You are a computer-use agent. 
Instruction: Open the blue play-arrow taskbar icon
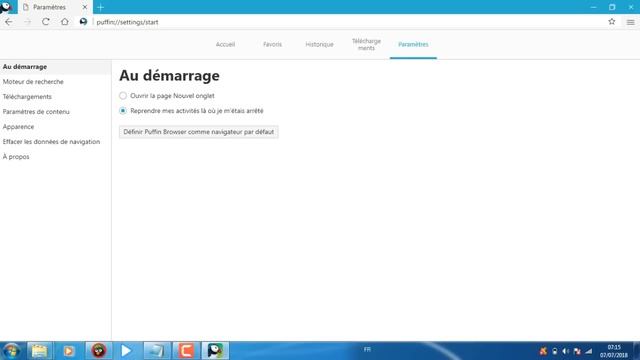[x=127, y=351]
